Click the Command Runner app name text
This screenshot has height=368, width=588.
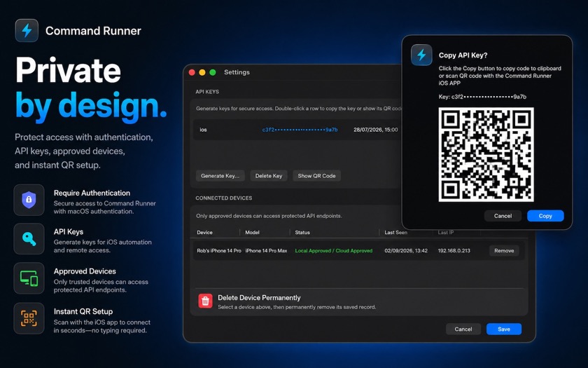[x=93, y=31]
